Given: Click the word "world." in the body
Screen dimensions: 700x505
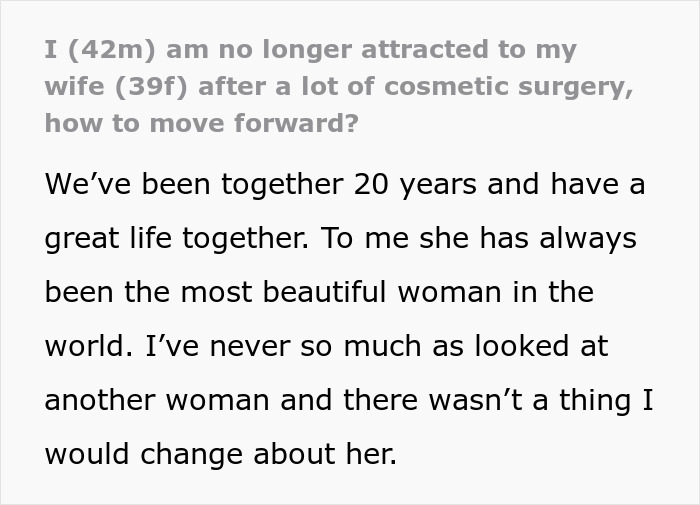Looking at the screenshot, I should [85, 346].
